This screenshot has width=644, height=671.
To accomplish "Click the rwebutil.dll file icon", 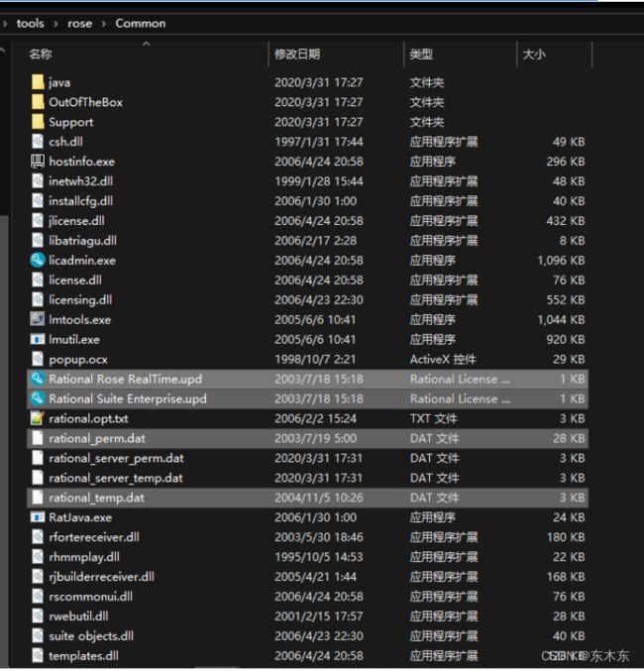I will 38,615.
